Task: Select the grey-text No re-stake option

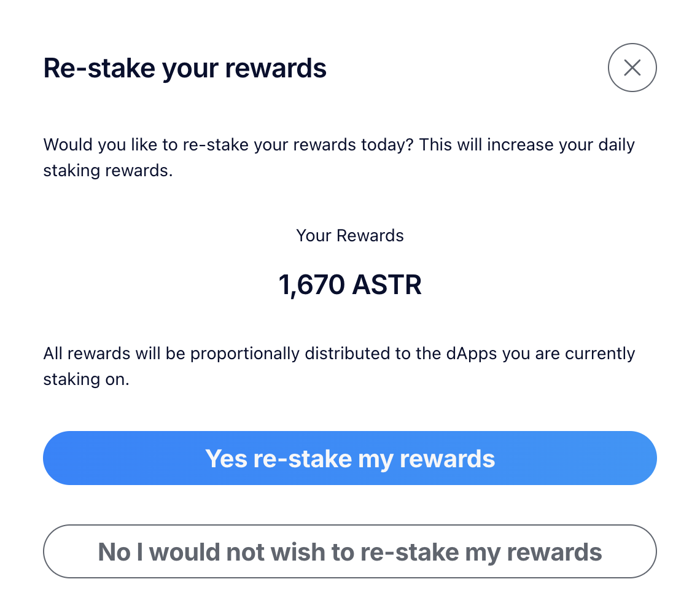Action: pos(349,551)
